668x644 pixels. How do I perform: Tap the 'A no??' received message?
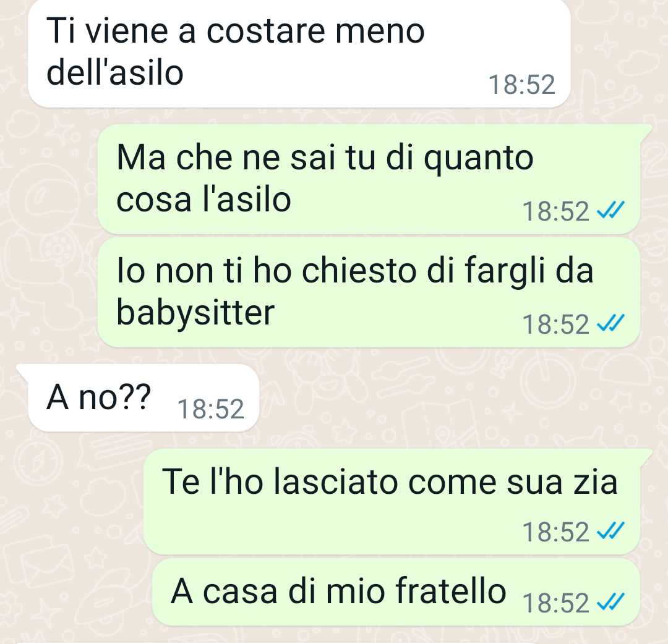[143, 397]
